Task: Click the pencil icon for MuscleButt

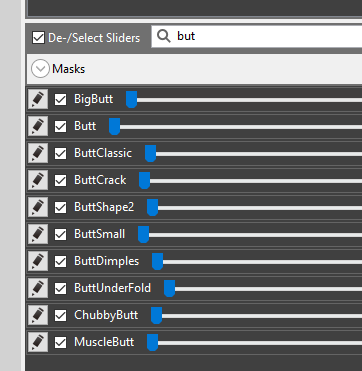Action: (38, 342)
